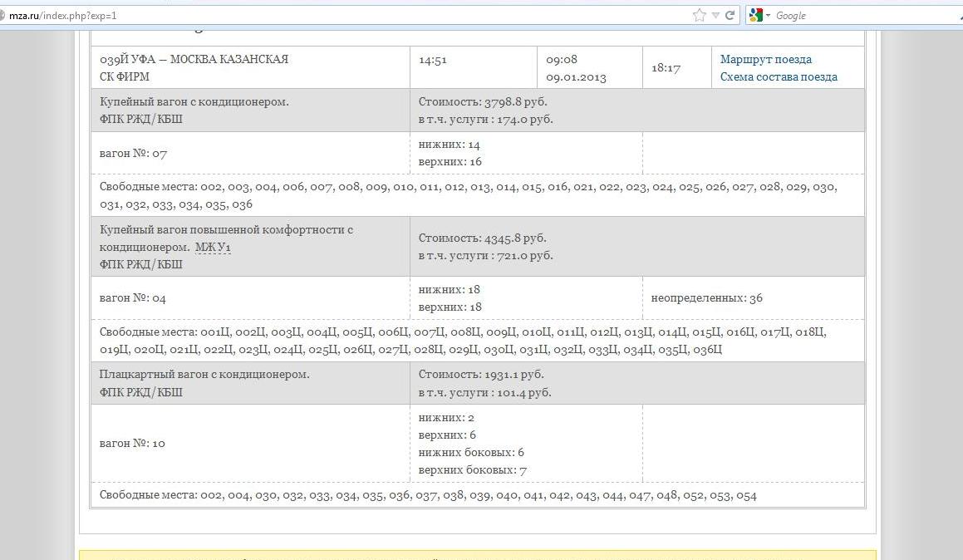Click the Google search engine icon
The width and height of the screenshot is (963, 560).
click(x=755, y=15)
